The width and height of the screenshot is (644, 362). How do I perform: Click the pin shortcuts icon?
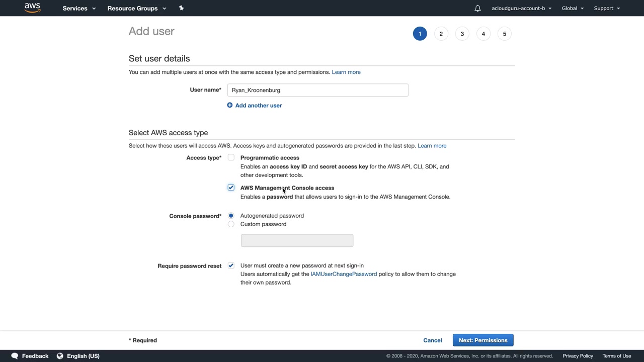181,8
